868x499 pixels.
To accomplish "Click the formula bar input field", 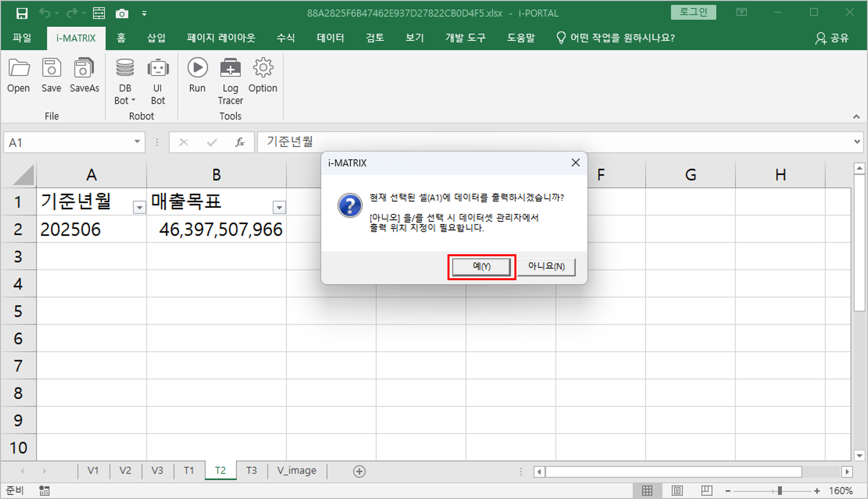I will (x=549, y=142).
